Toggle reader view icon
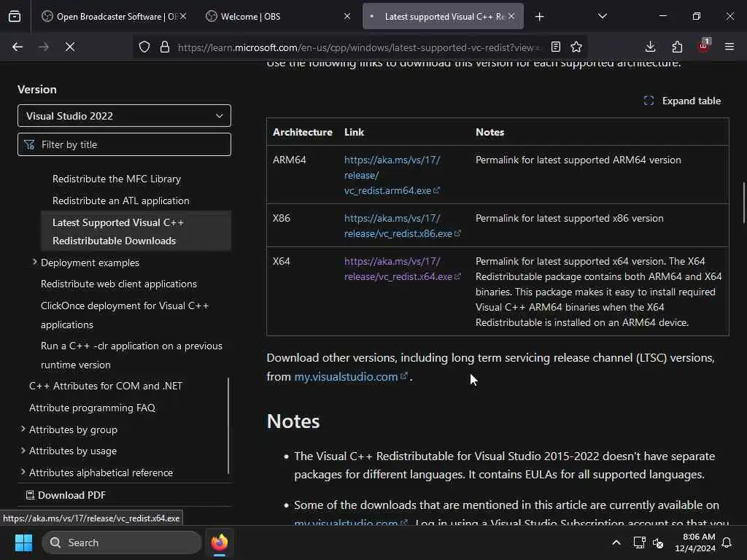 pos(555,47)
